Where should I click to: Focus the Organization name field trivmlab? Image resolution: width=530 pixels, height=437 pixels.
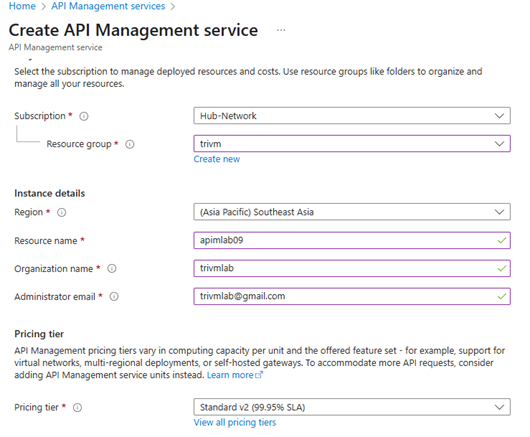pos(352,268)
